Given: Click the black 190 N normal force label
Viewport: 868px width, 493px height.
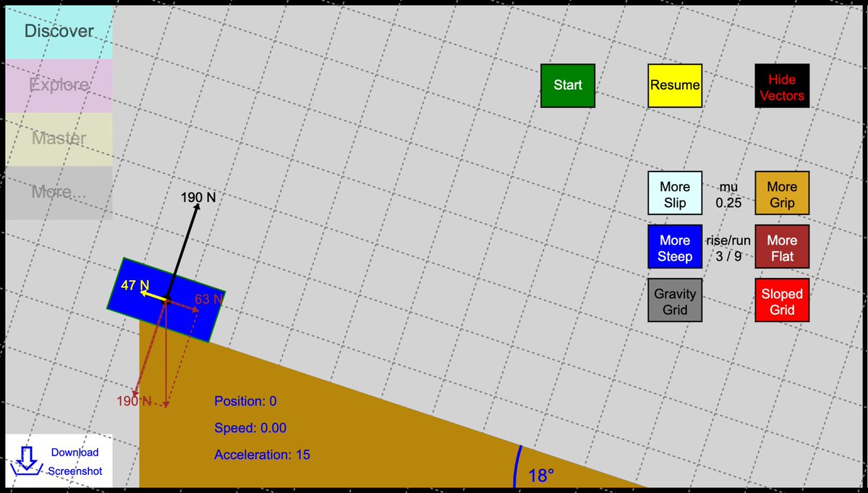Looking at the screenshot, I should [198, 197].
